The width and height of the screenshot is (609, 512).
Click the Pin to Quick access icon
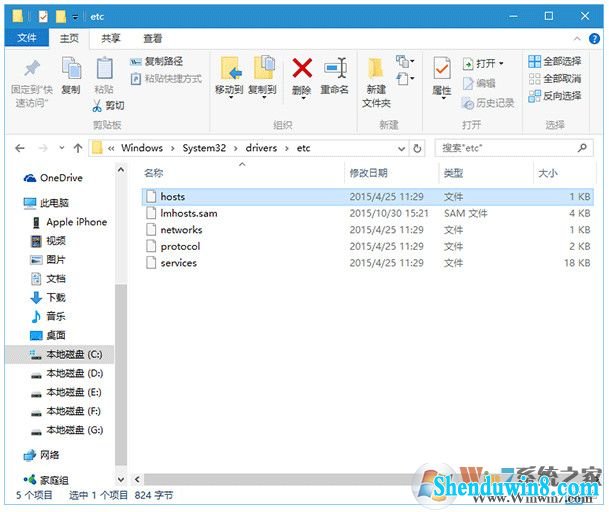(x=32, y=69)
